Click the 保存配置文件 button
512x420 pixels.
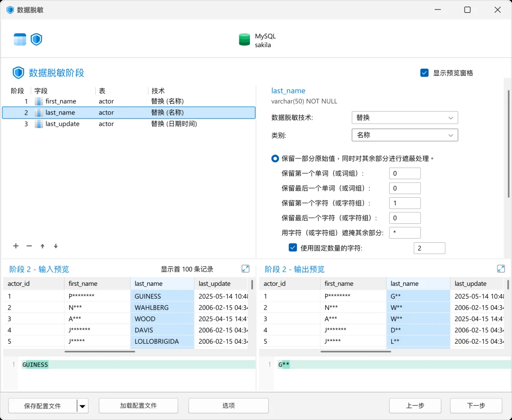coord(43,406)
